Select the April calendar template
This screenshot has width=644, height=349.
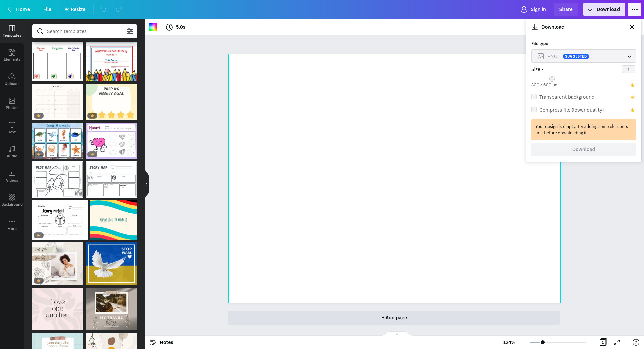tap(58, 102)
